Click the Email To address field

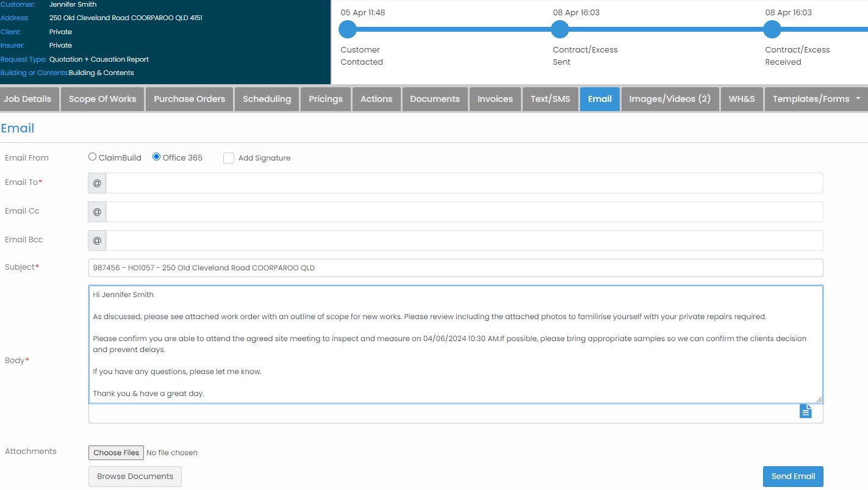pyautogui.click(x=464, y=183)
